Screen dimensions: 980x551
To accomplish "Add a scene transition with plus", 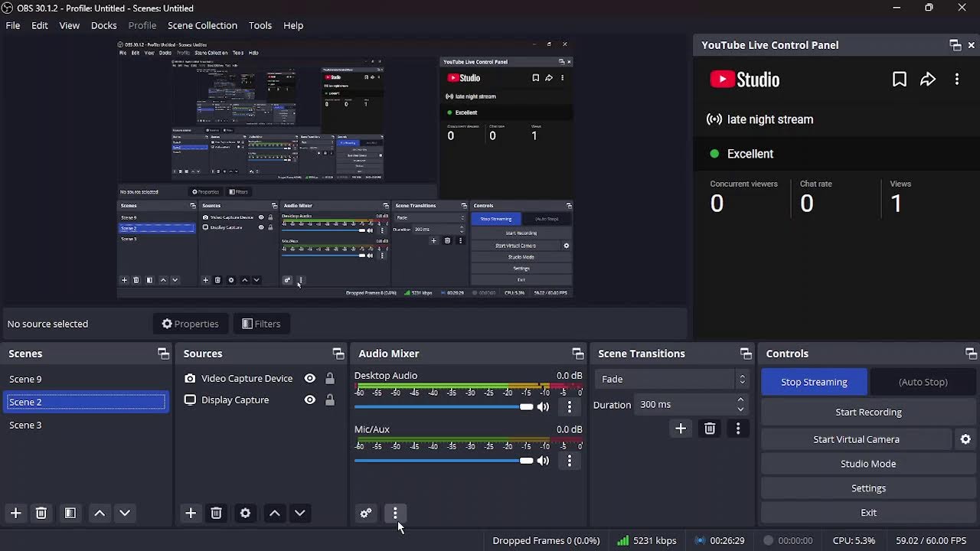I will 681,429.
